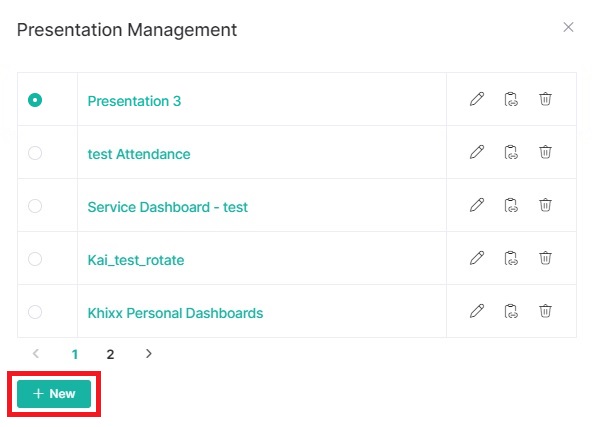Copy link for Khixx Personal Dashboards

[511, 311]
